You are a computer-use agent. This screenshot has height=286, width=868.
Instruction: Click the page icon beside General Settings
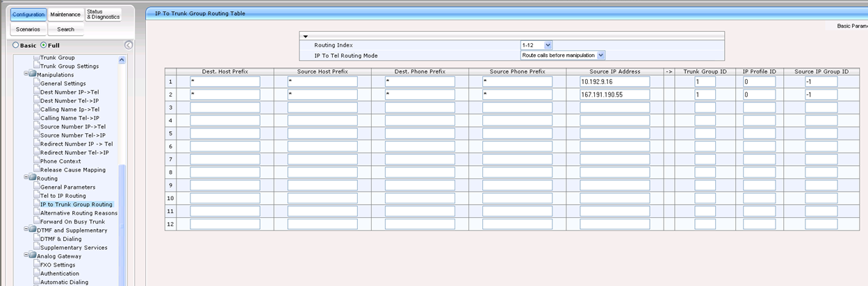36,83
